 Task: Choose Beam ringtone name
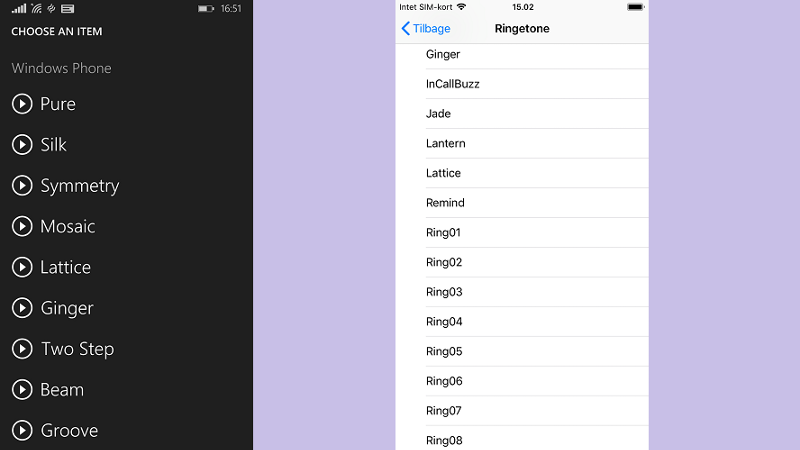(x=62, y=390)
